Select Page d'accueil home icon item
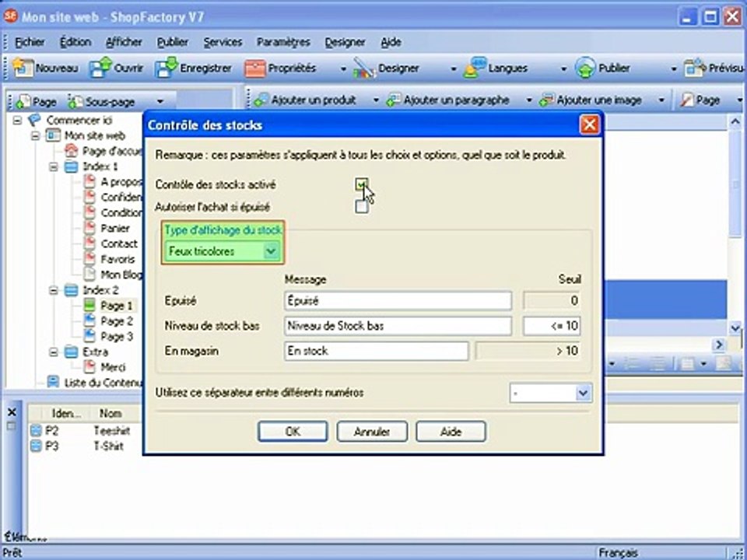The image size is (747, 560). (x=71, y=151)
